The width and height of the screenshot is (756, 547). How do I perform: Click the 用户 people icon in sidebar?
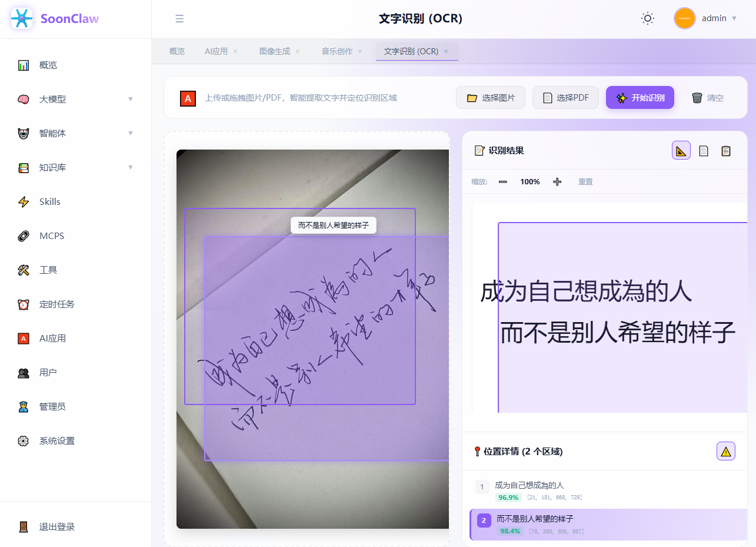click(x=24, y=373)
